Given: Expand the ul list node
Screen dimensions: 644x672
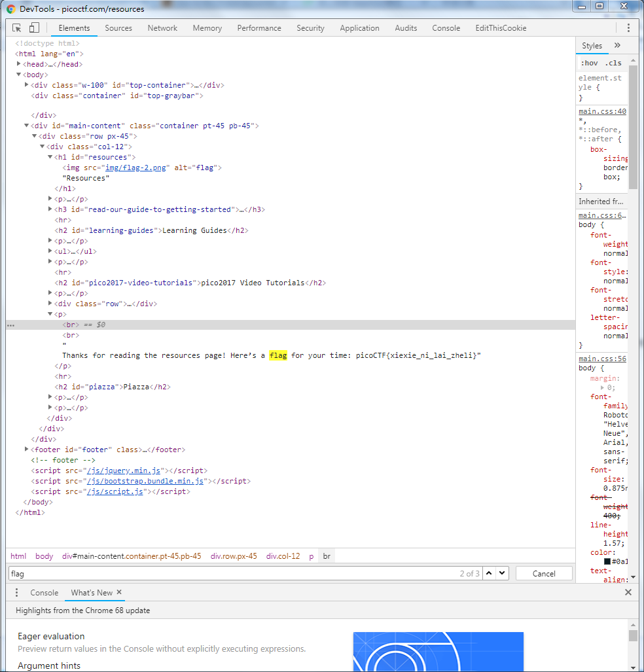Looking at the screenshot, I should [x=50, y=251].
